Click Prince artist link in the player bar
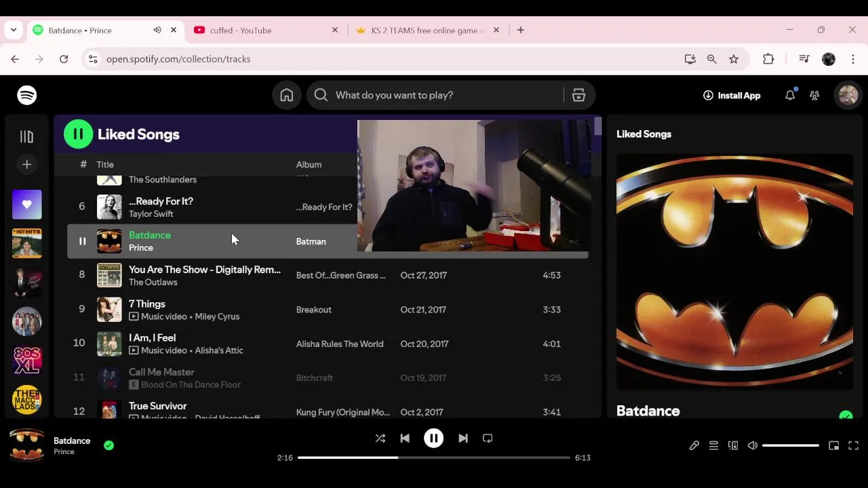The width and height of the screenshot is (868, 488). [x=64, y=452]
